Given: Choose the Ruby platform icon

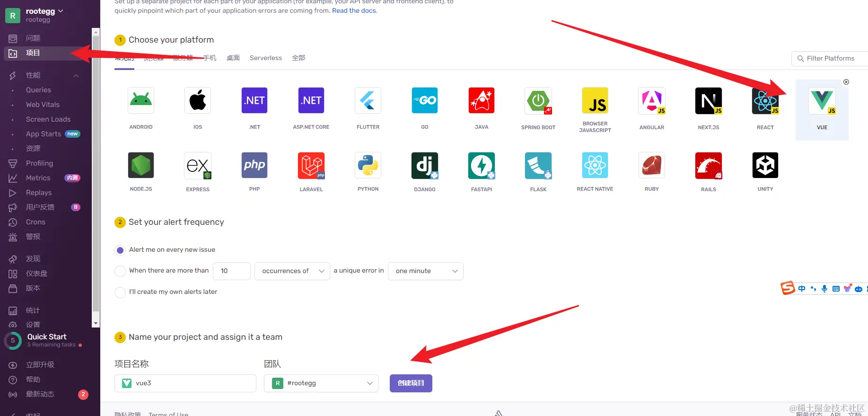Looking at the screenshot, I should (652, 165).
